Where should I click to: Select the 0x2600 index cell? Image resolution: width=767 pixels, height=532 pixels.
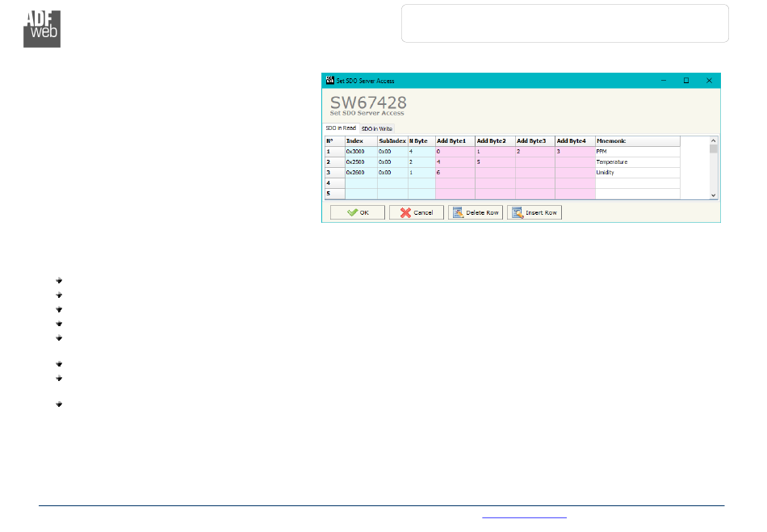(x=361, y=173)
